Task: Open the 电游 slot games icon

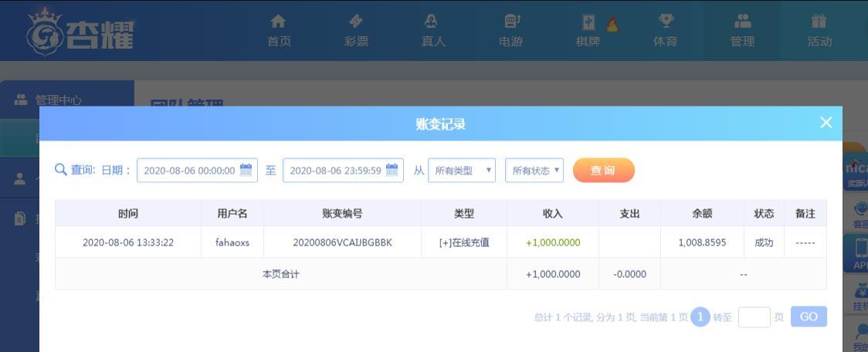Action: click(510, 22)
